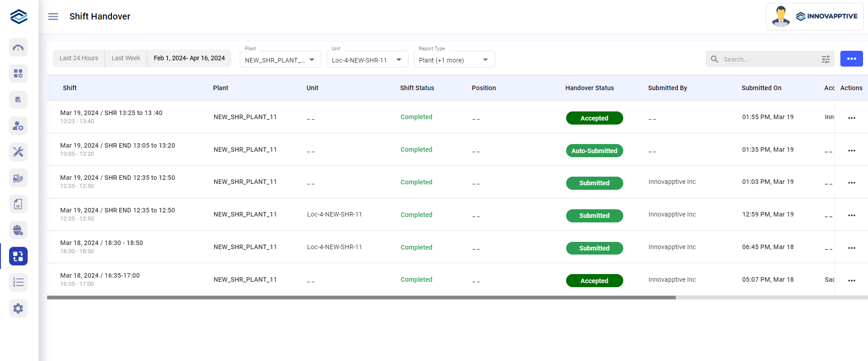Viewport: 868px width, 361px height.
Task: Click the Auto-Submitted status badge
Action: coord(594,151)
